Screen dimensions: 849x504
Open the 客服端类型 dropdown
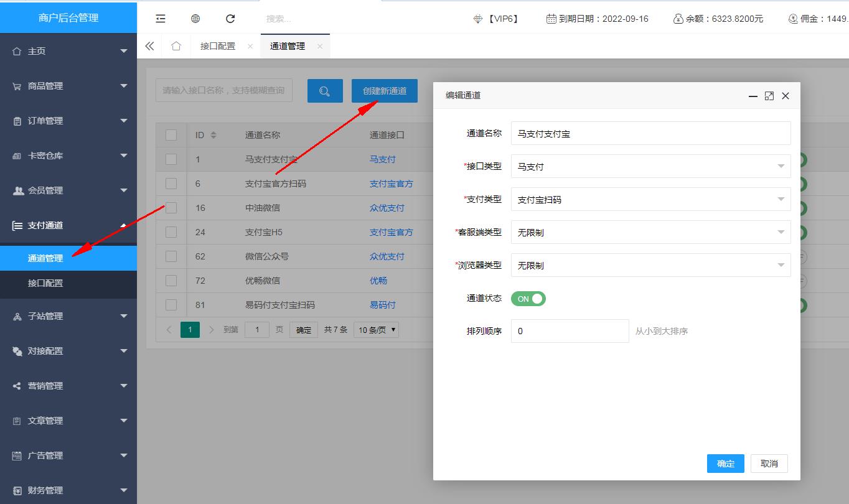coord(650,232)
